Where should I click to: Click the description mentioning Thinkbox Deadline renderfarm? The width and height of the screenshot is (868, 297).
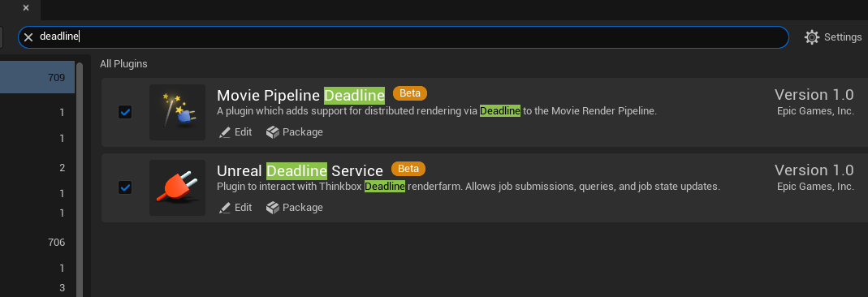coord(469,187)
